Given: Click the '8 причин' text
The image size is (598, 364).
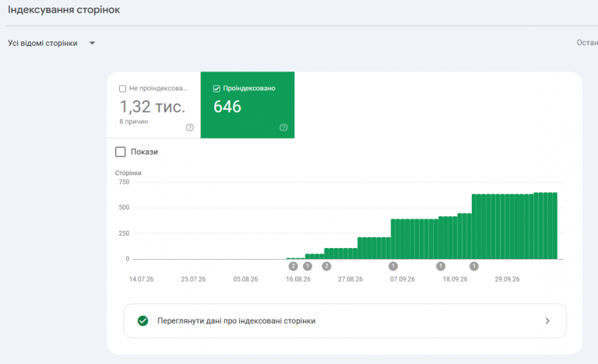Looking at the screenshot, I should pyautogui.click(x=134, y=121).
